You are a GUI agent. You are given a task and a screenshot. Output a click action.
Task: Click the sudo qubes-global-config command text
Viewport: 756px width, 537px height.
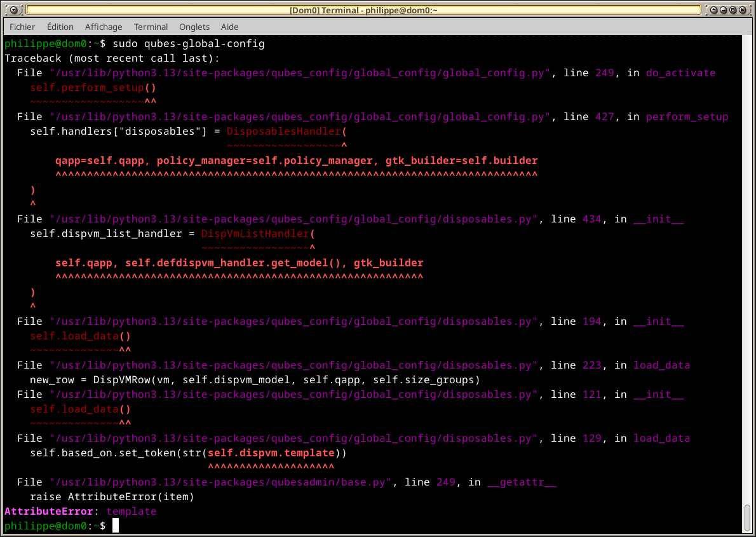[x=189, y=44]
